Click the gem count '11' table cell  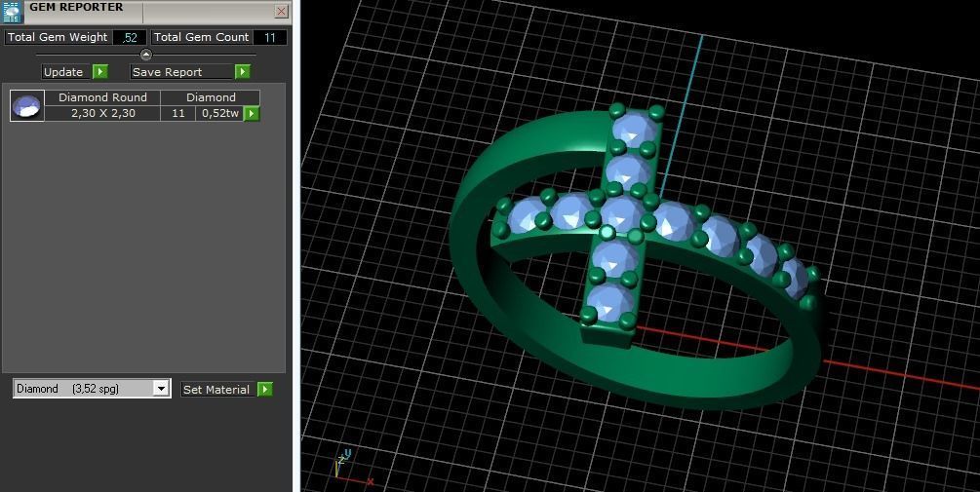click(x=178, y=114)
